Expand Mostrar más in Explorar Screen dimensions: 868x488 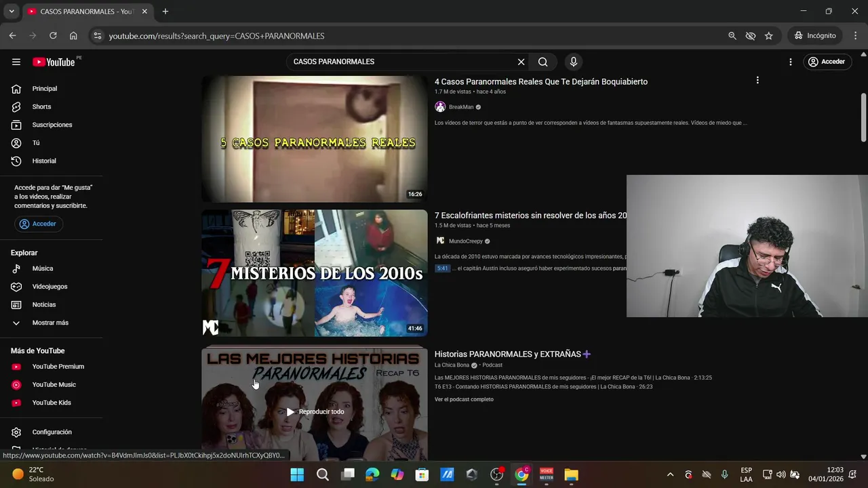point(52,323)
